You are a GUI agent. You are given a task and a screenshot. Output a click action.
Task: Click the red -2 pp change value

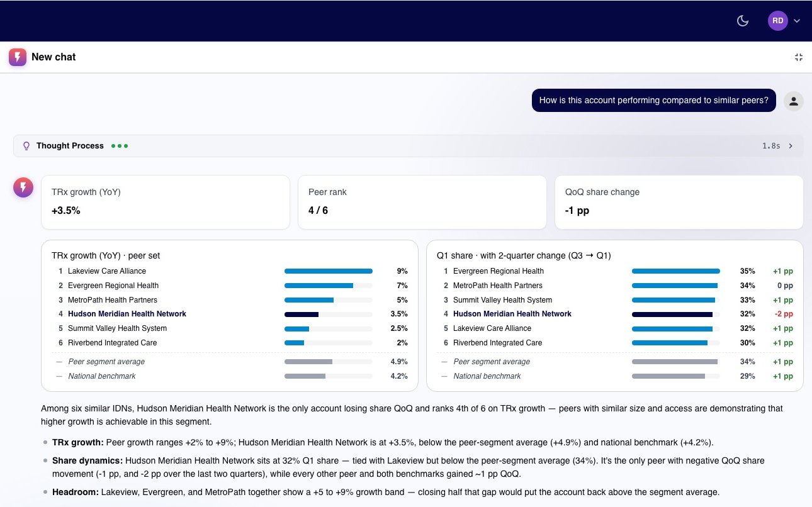point(784,314)
